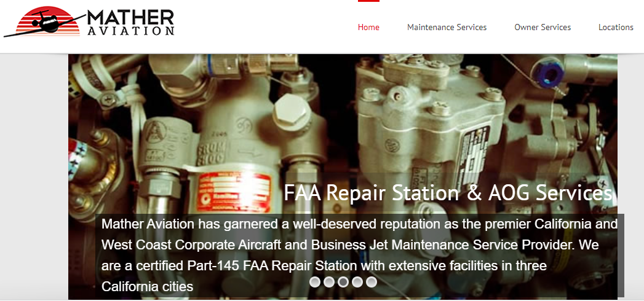The height and width of the screenshot is (301, 644).
Task: Open the Locations menu
Action: tap(616, 28)
